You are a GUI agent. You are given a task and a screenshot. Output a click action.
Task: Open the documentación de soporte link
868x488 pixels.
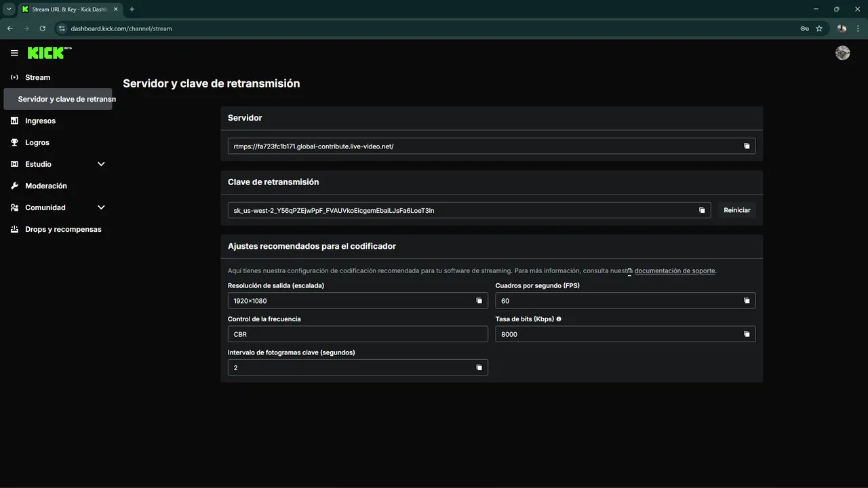(675, 270)
